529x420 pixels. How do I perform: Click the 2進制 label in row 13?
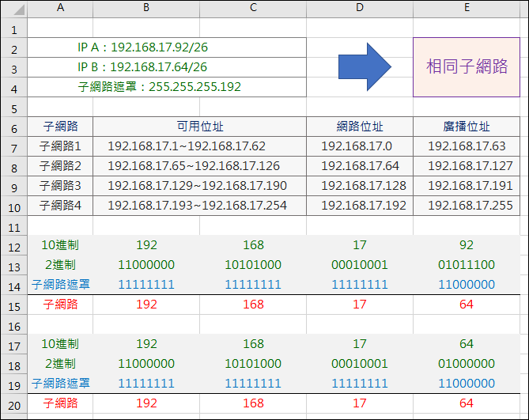pyautogui.click(x=60, y=265)
